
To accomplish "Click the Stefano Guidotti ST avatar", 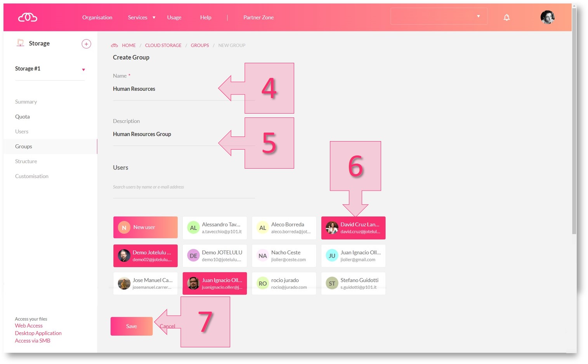I will click(332, 283).
